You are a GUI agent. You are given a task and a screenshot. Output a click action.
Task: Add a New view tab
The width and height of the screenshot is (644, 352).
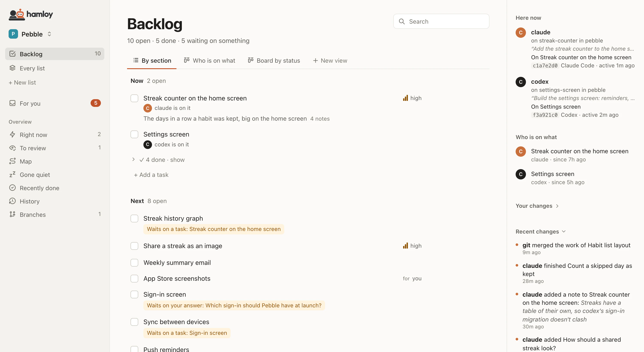(x=330, y=61)
